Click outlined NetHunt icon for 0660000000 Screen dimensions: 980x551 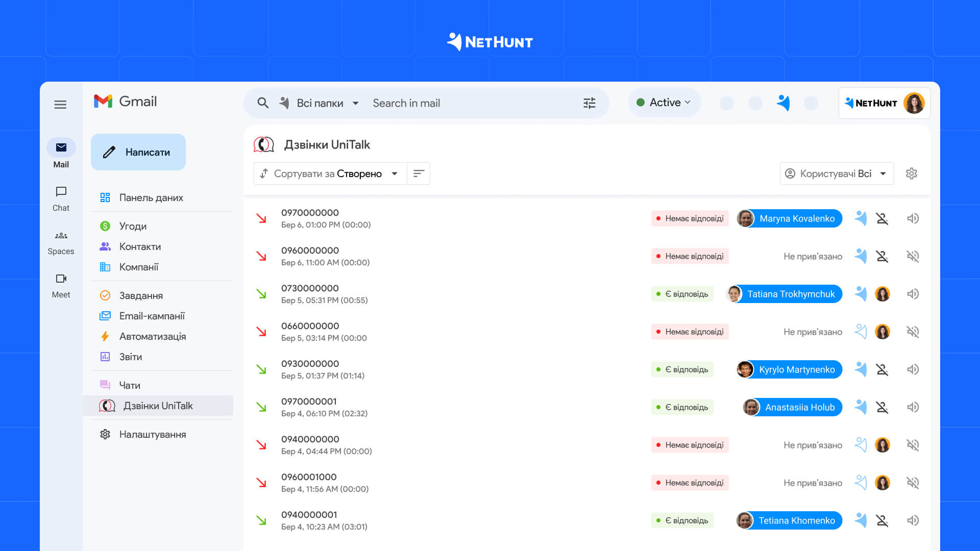pyautogui.click(x=861, y=332)
